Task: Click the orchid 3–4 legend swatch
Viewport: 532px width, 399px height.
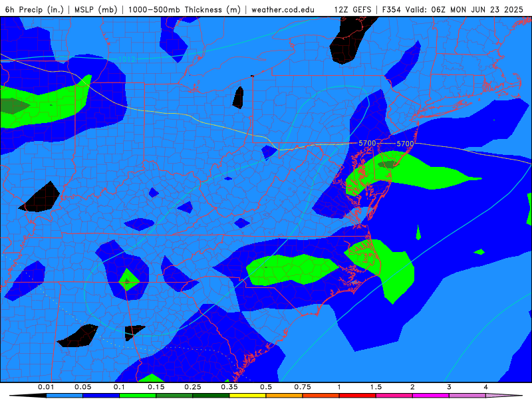Action: coord(467,396)
